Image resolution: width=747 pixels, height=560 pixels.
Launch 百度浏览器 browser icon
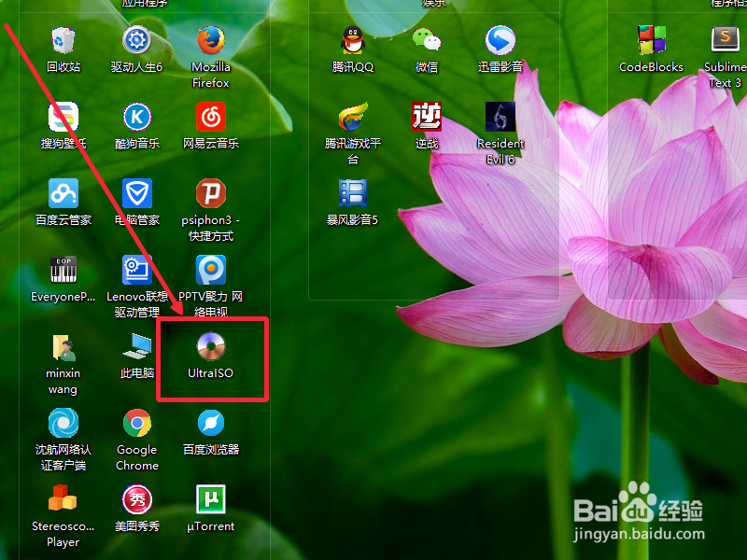click(x=211, y=423)
